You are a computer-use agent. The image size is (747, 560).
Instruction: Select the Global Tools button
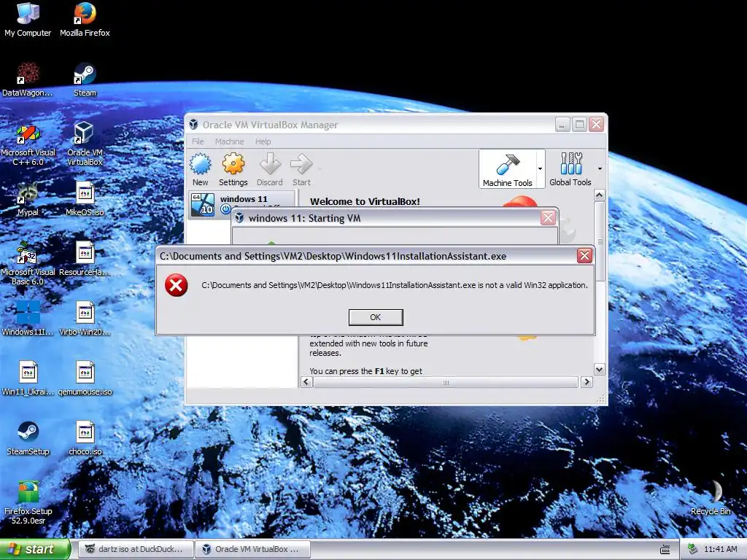point(570,169)
